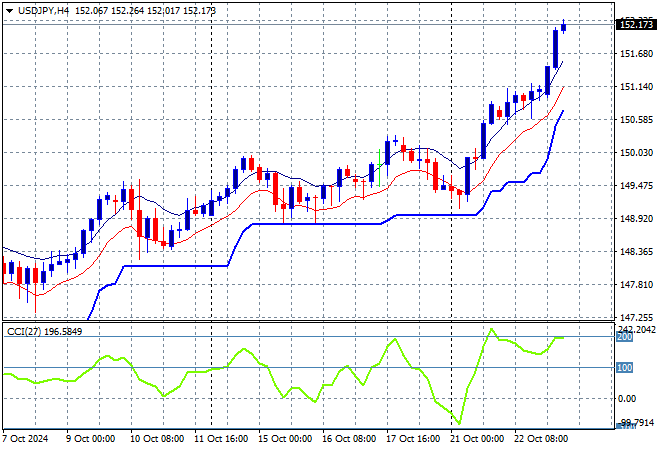Click the latest candle at chart top right
Viewport: 660px width, 450px height.
click(564, 27)
